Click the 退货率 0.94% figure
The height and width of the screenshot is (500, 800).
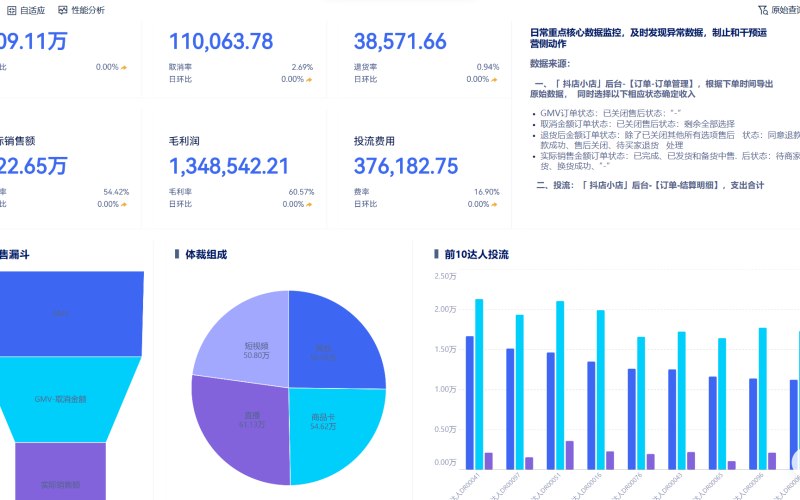click(488, 67)
